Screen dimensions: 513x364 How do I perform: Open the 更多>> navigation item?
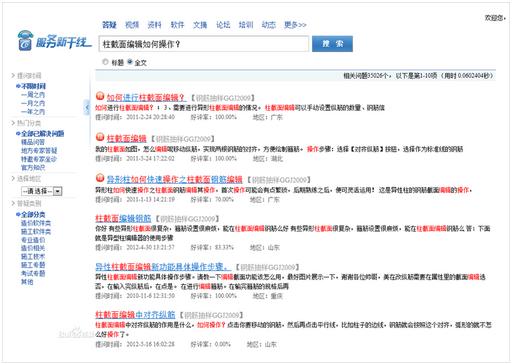295,25
